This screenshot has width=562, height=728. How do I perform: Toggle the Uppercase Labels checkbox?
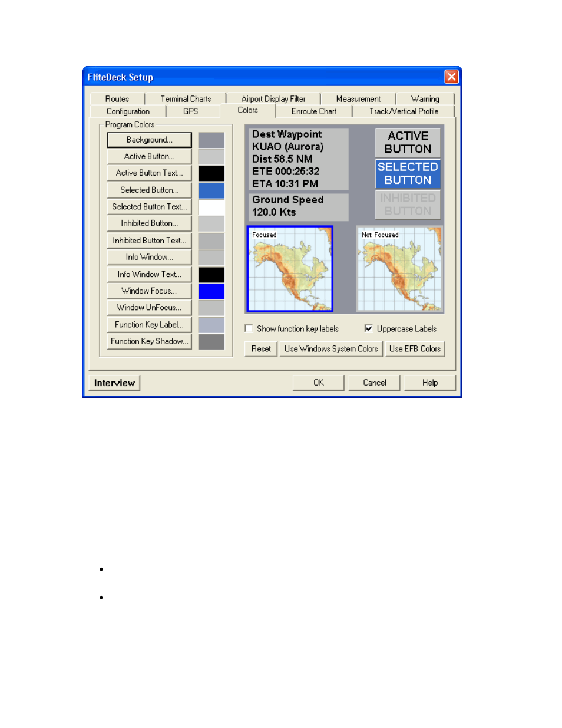point(369,328)
